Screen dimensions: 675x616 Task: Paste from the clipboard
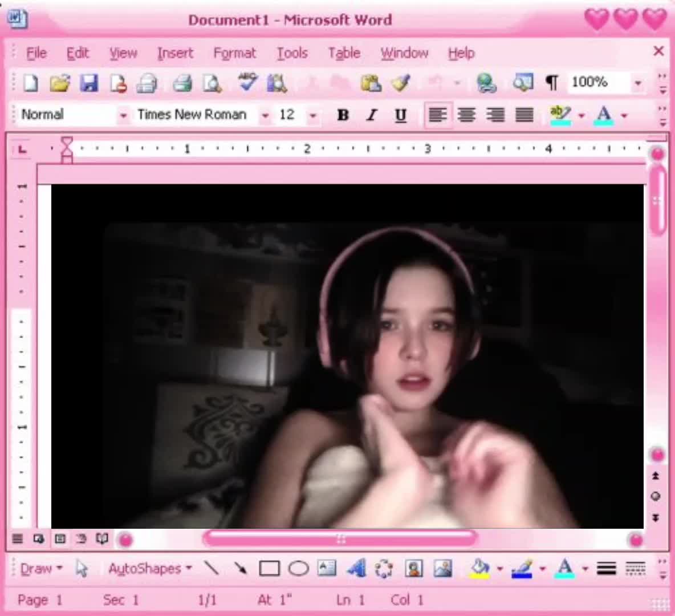pos(371,83)
